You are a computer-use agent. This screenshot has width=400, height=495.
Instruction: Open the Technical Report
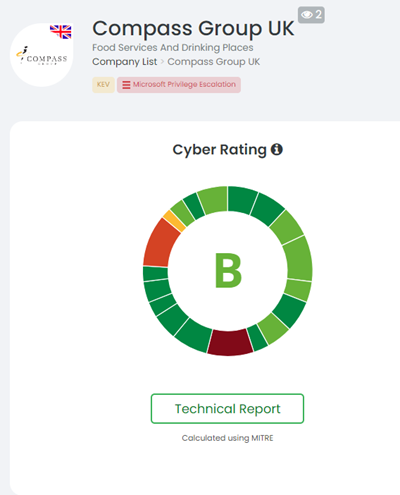[x=227, y=409]
